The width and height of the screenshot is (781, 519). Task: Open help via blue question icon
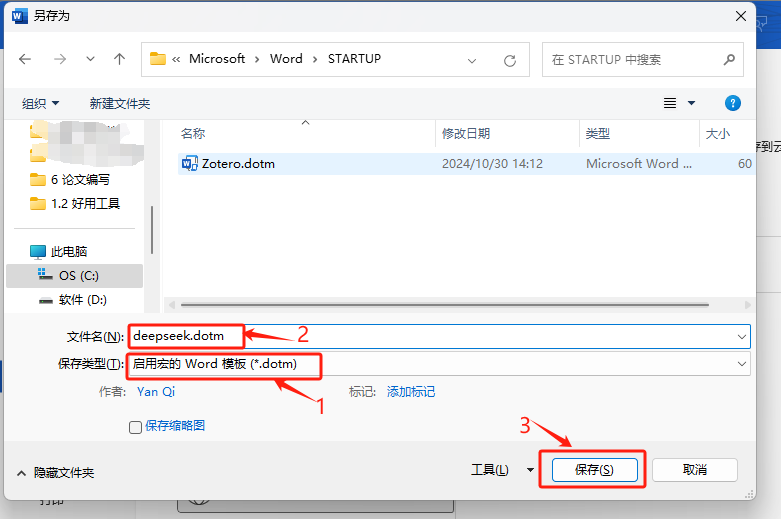pos(732,103)
